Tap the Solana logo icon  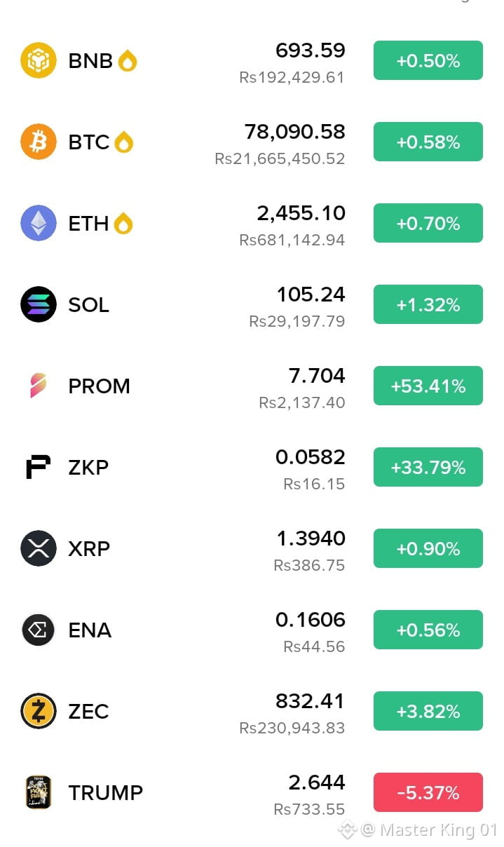click(38, 304)
